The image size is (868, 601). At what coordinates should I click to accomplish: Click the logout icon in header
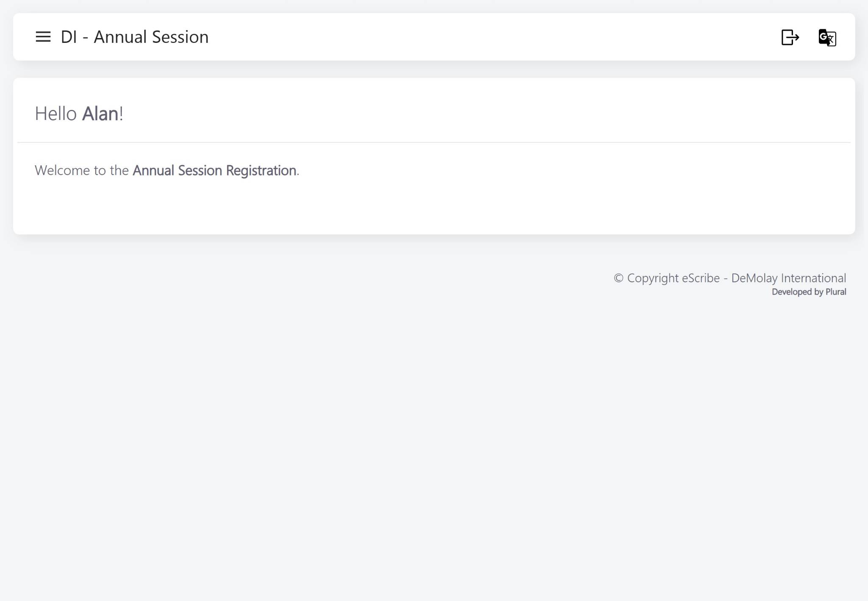tap(790, 37)
